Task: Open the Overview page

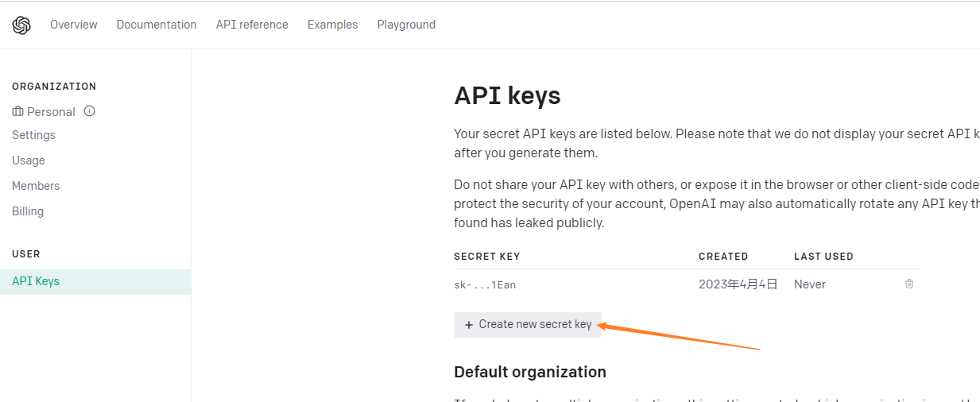Action: tap(74, 25)
